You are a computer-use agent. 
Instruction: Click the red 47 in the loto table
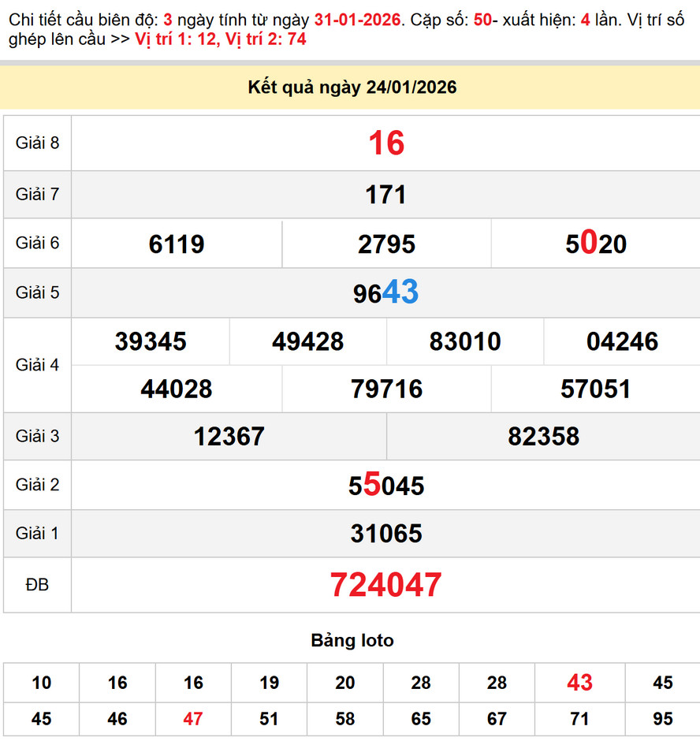[193, 719]
